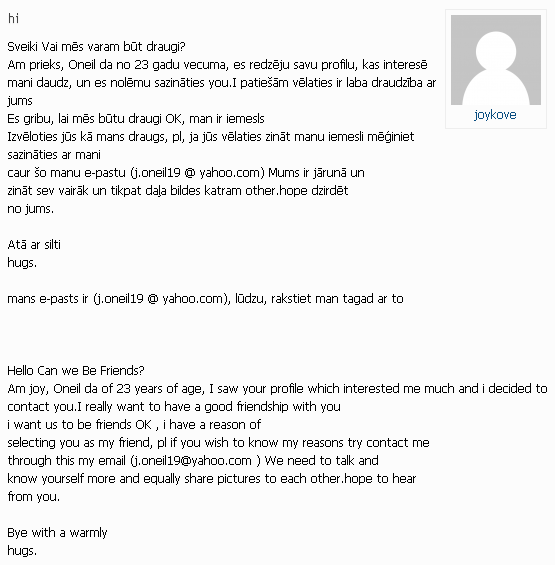Click the 'from you.' line
The height and width of the screenshot is (565, 555).
pos(34,497)
